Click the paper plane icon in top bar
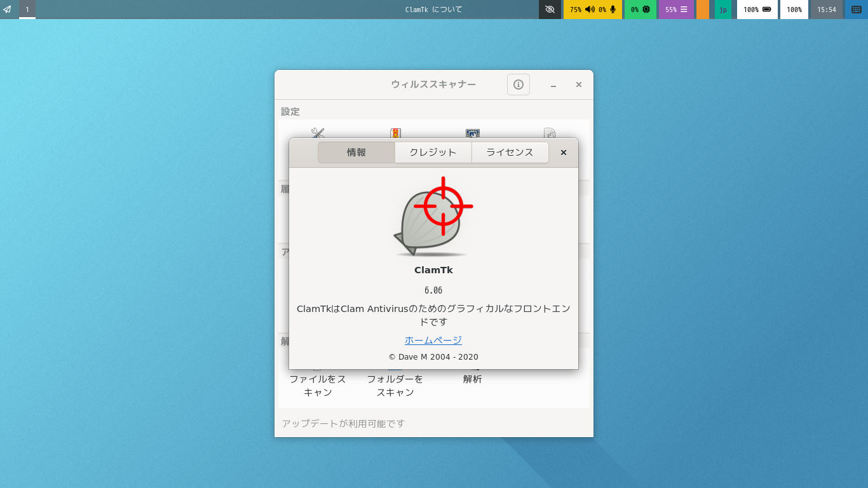 (7, 10)
